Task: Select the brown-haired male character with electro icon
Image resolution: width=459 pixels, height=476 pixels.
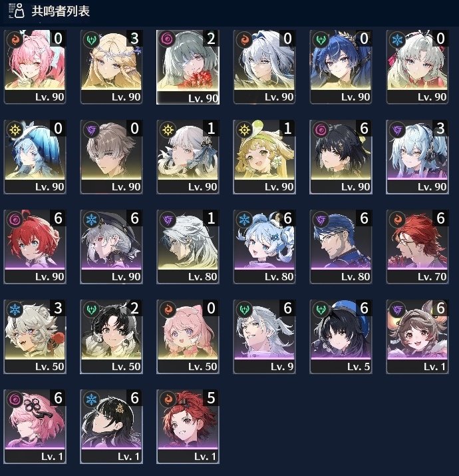Action: tap(111, 156)
